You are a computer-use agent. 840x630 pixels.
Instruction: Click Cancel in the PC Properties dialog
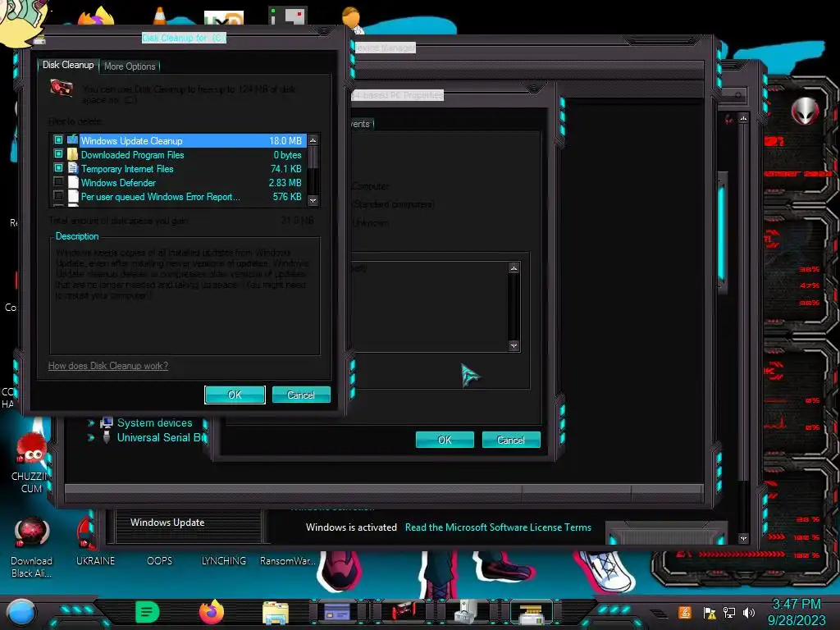(x=511, y=440)
